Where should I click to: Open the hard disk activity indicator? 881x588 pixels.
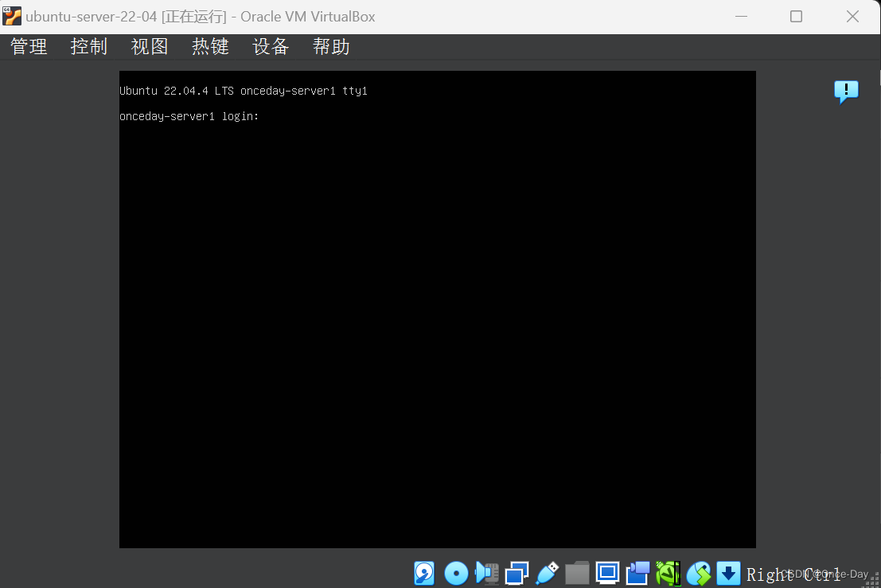425,574
